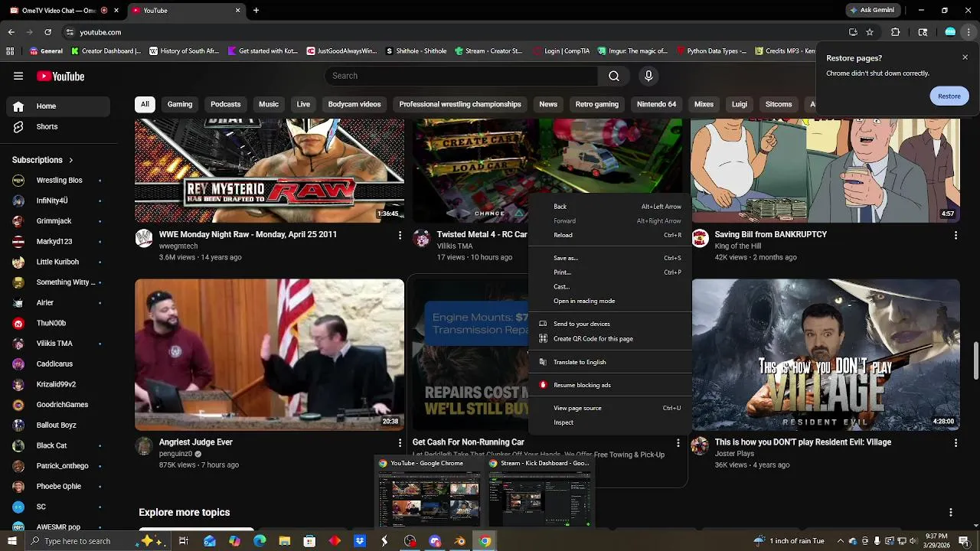This screenshot has width=980, height=551.
Task: Click Blender icon in taskbar
Action: 460,541
